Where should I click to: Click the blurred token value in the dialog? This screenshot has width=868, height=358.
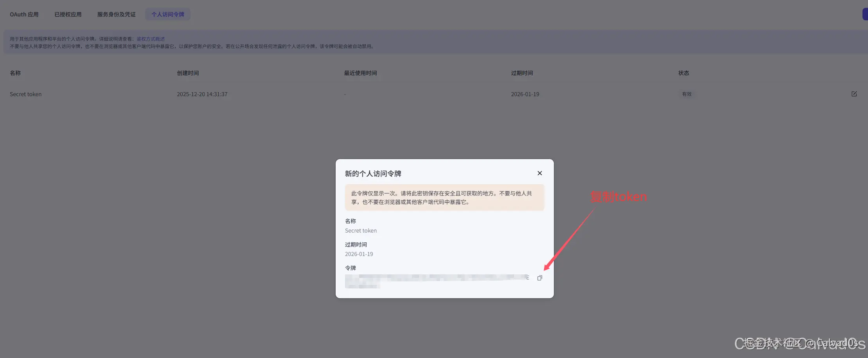pyautogui.click(x=437, y=281)
